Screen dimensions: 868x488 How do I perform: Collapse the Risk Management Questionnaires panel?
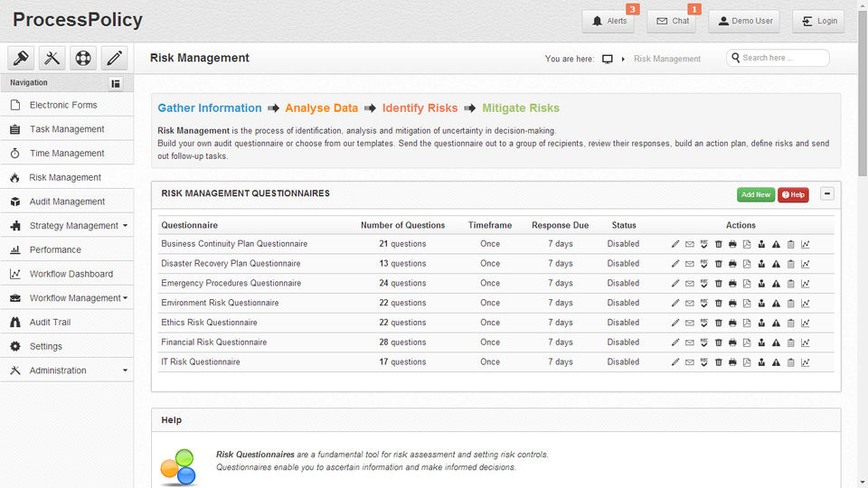[x=827, y=193]
